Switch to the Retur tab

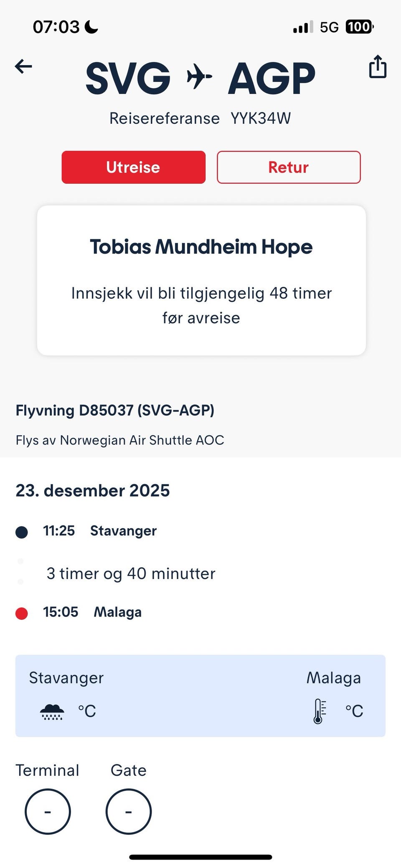[289, 167]
